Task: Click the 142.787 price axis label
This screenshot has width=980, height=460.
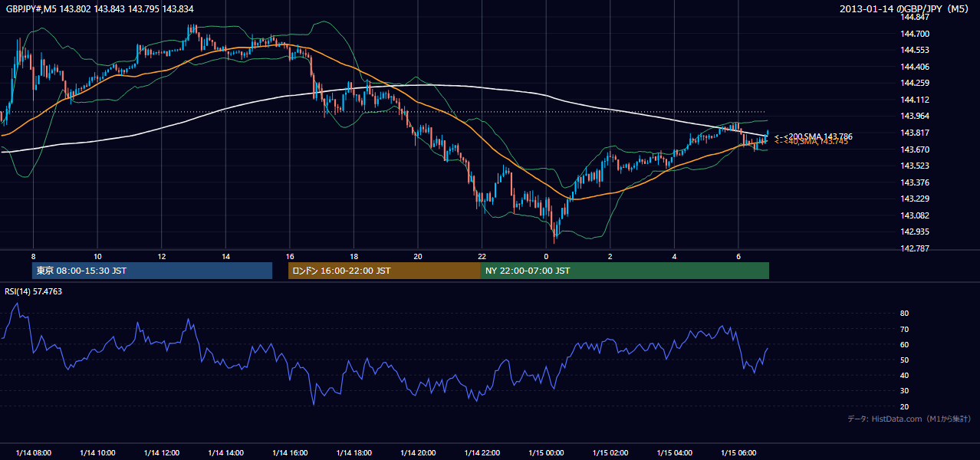Action: point(916,248)
